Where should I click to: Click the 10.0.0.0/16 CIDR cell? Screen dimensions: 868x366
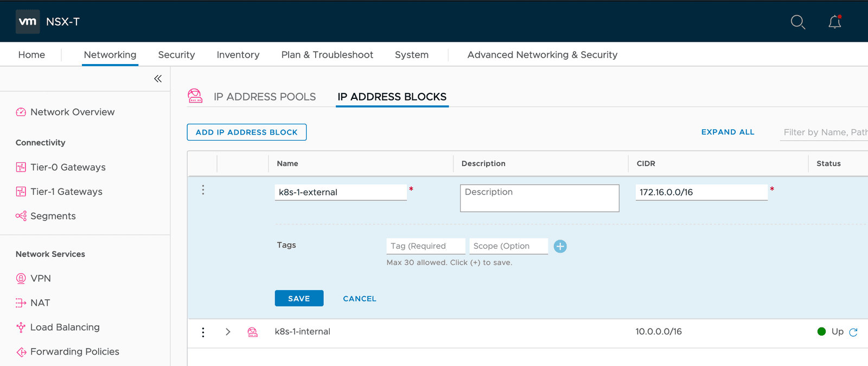click(659, 332)
